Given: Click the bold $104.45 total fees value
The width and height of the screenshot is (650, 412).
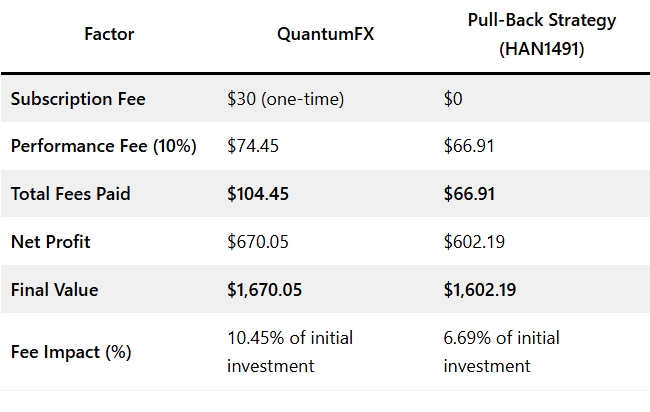Looking at the screenshot, I should 258,194.
